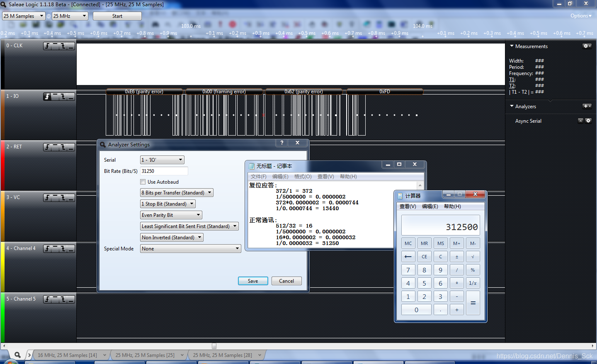Click calculator MC memory clear button
This screenshot has width=597, height=364.
tap(408, 243)
